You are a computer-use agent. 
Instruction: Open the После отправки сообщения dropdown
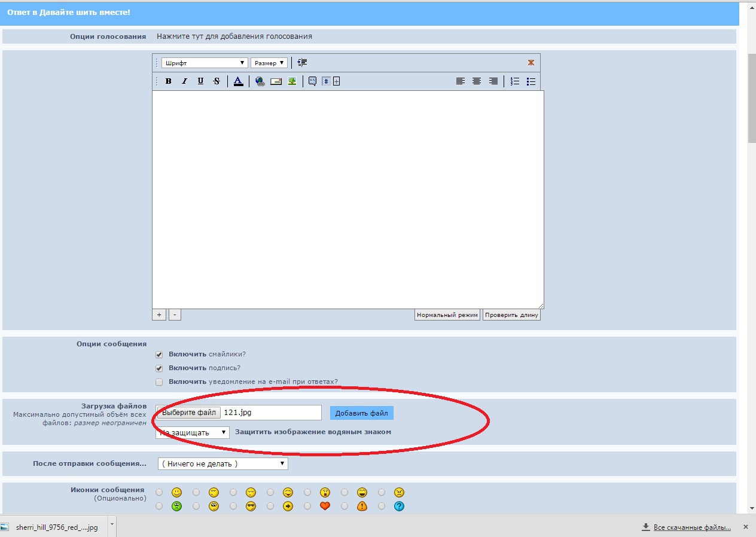pos(222,464)
